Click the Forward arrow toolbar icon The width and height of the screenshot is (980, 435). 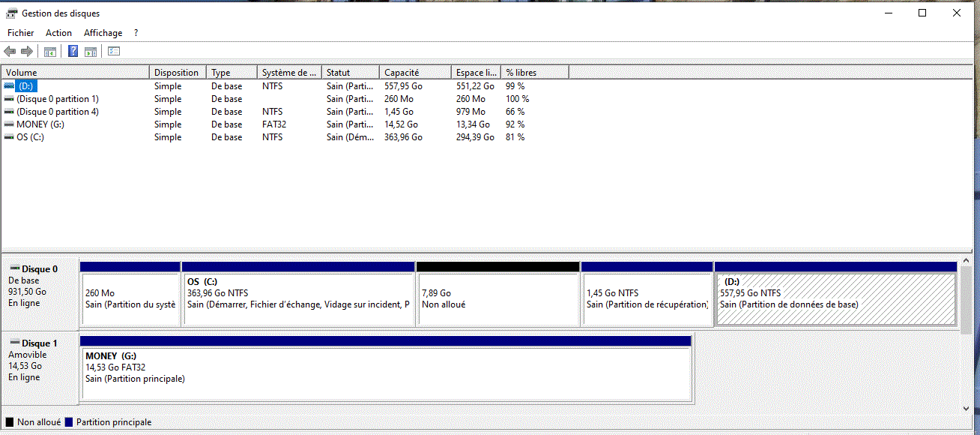pos(27,52)
